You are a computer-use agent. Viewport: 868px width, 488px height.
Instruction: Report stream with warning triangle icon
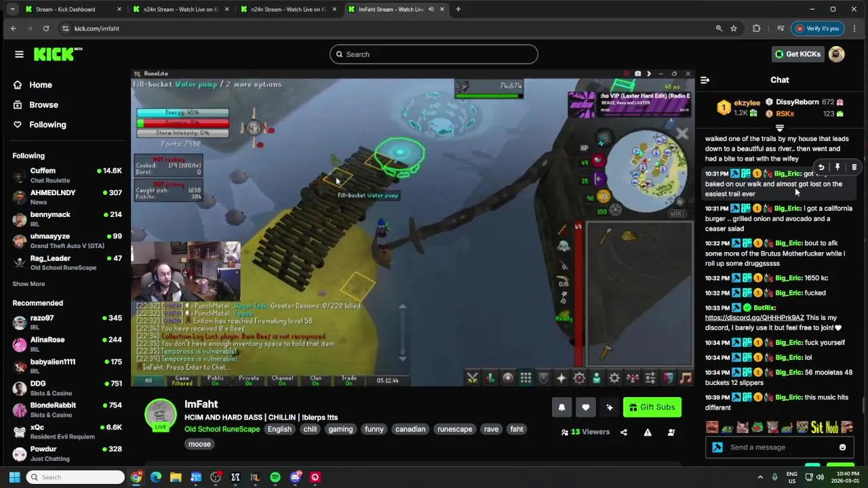pyautogui.click(x=648, y=432)
